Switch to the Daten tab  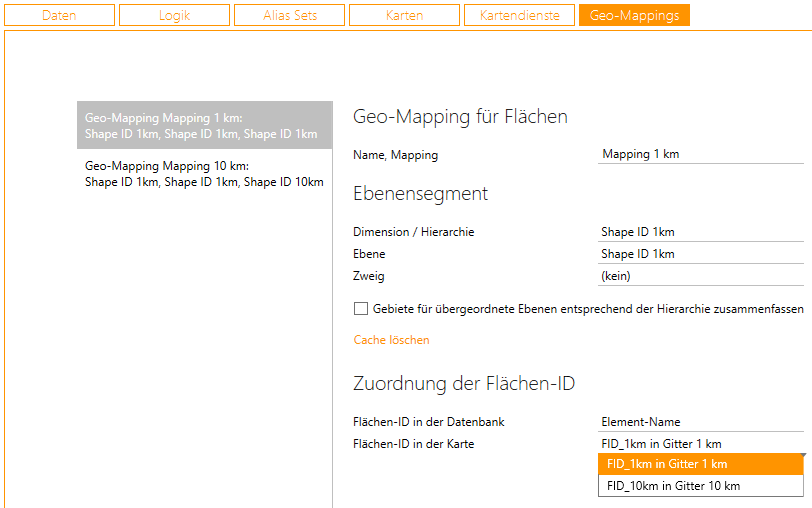pos(59,15)
